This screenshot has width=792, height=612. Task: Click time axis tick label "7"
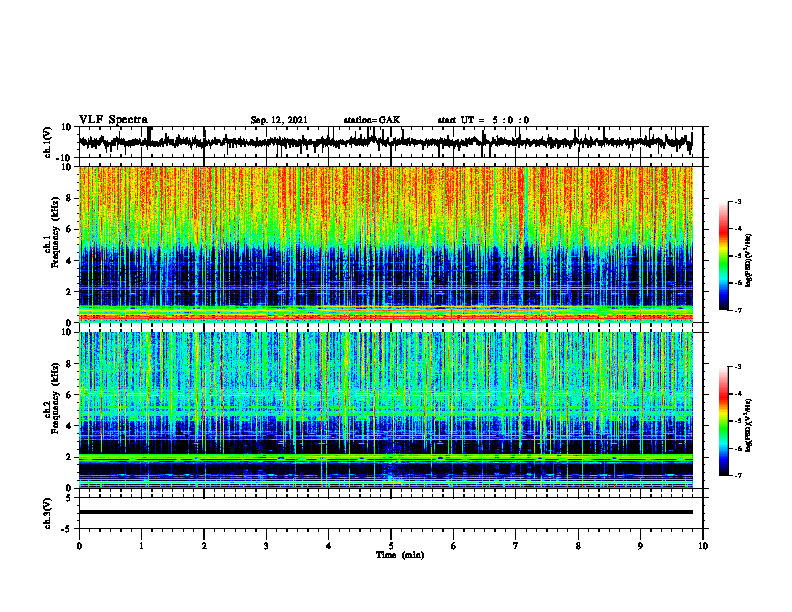coord(516,546)
